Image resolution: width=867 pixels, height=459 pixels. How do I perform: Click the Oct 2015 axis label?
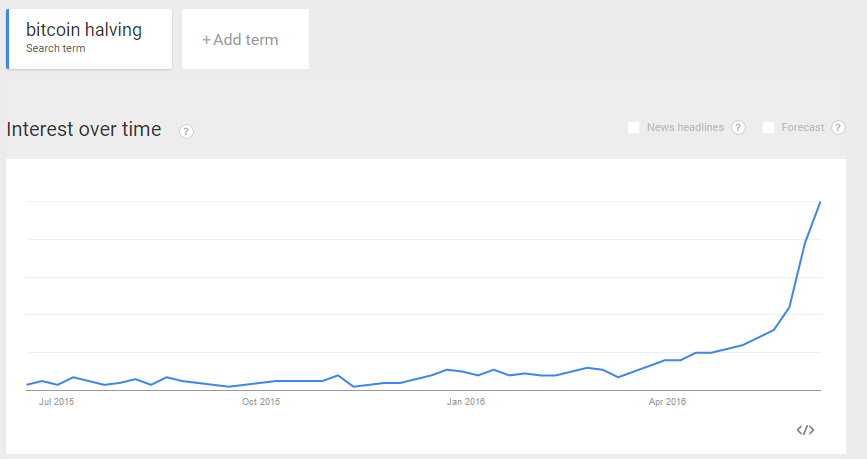click(261, 401)
